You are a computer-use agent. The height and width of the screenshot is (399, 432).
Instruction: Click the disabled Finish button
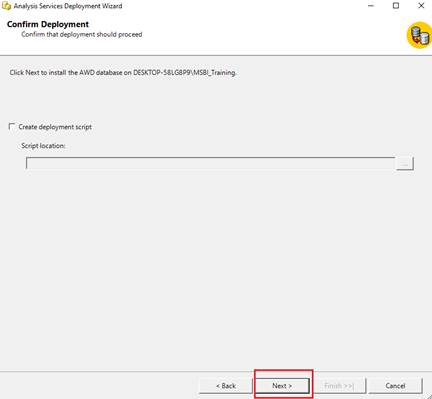pyautogui.click(x=339, y=386)
